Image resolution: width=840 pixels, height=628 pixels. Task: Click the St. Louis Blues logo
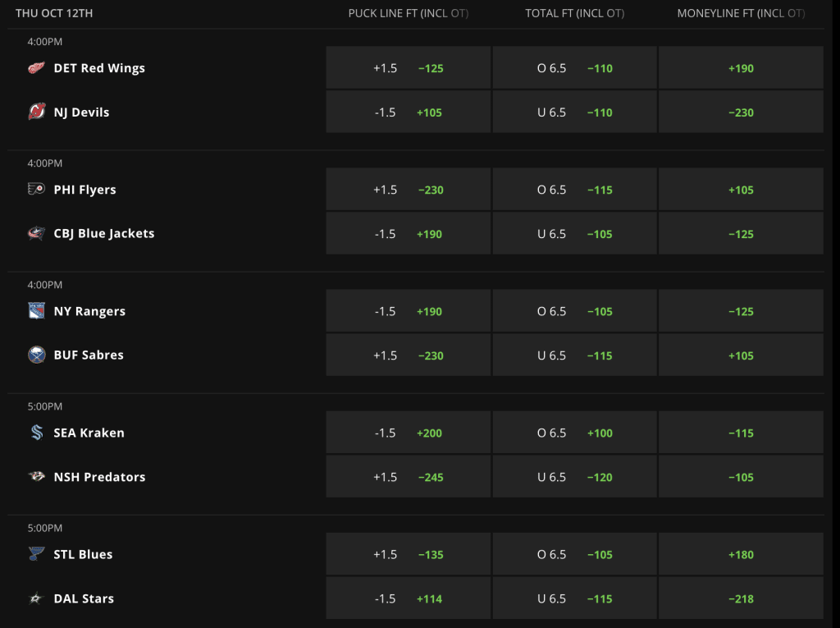click(36, 554)
